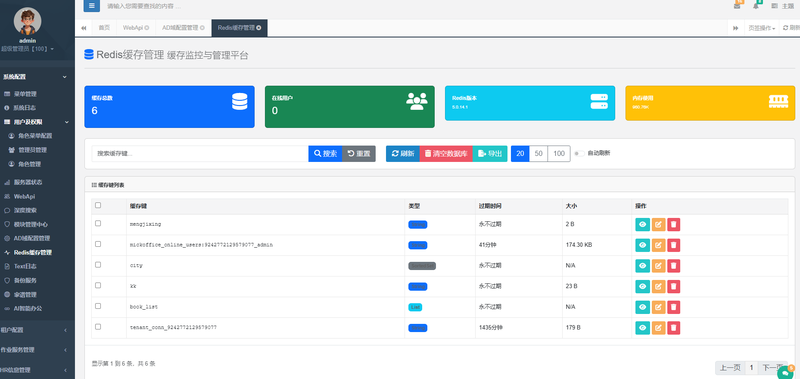Open 角色管理 in the sidebar
800x379 pixels.
coord(30,164)
